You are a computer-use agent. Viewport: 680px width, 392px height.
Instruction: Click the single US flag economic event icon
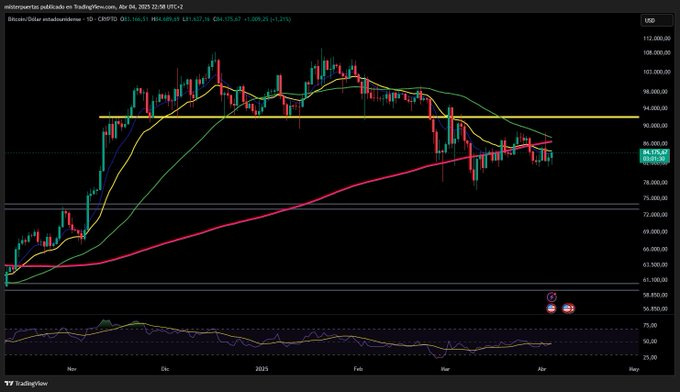click(551, 308)
